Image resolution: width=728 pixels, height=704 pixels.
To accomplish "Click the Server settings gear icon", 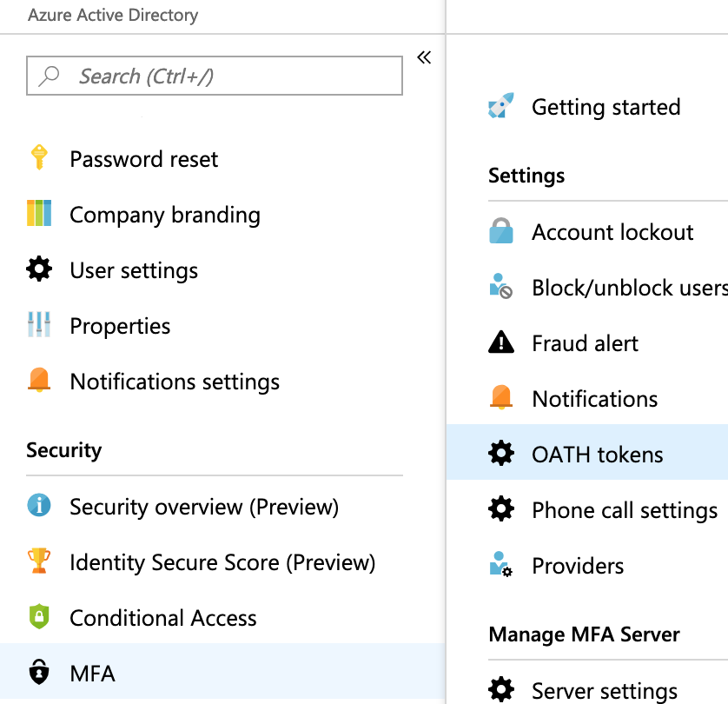I will (501, 689).
